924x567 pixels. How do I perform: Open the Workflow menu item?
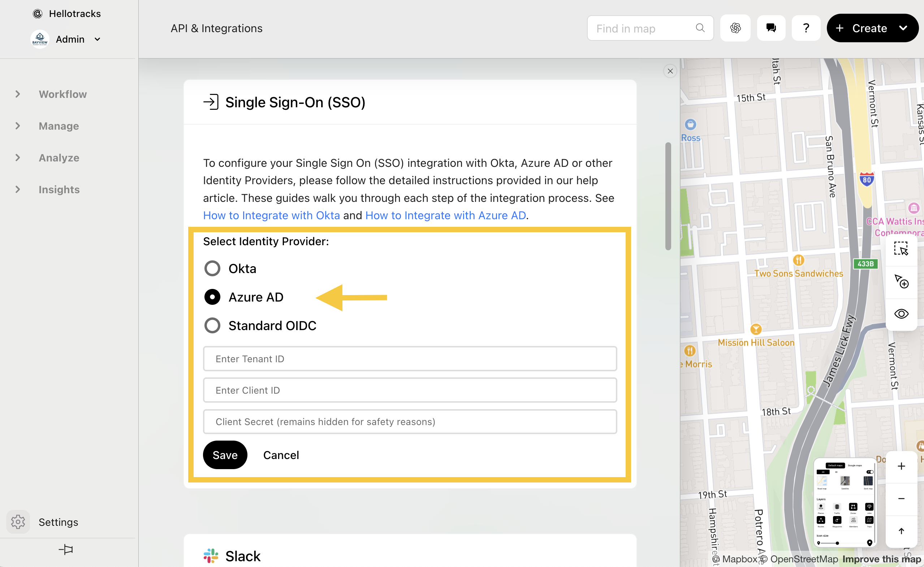coord(62,94)
